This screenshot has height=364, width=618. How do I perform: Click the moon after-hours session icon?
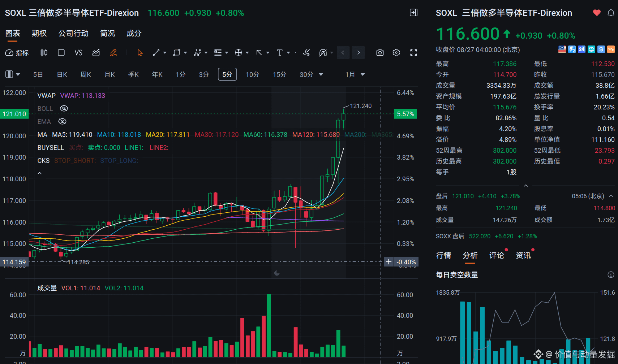pyautogui.click(x=277, y=273)
